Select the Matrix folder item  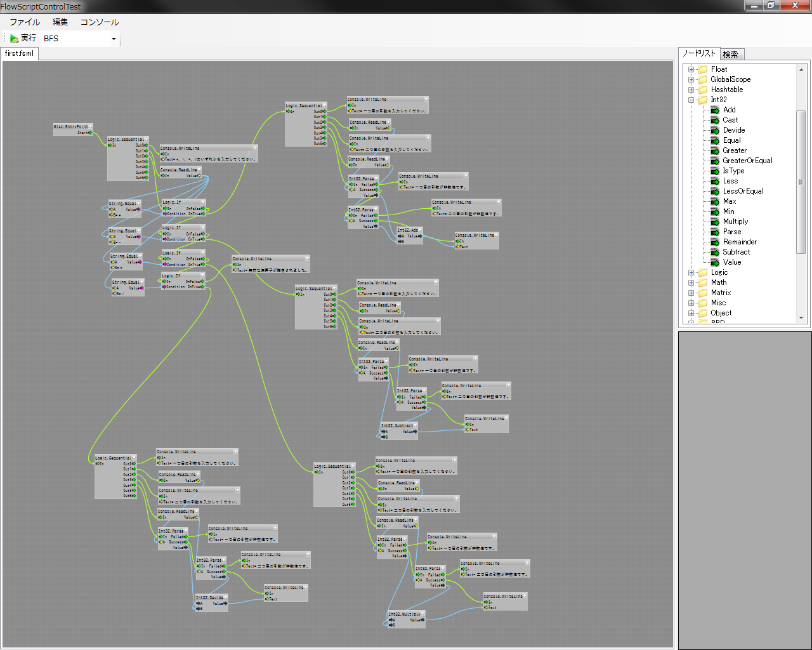721,293
